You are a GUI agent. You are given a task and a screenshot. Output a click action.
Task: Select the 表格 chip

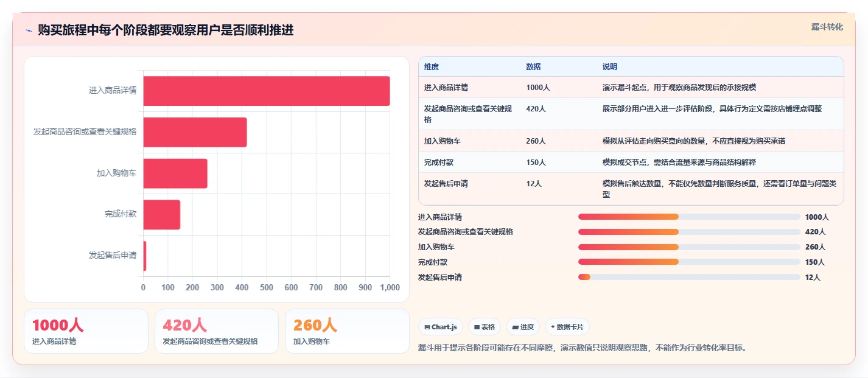tap(485, 327)
